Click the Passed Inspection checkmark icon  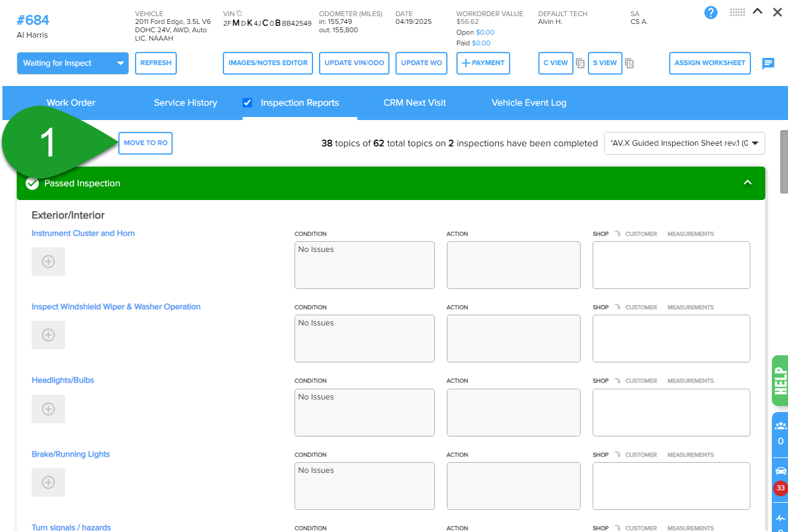(x=32, y=183)
